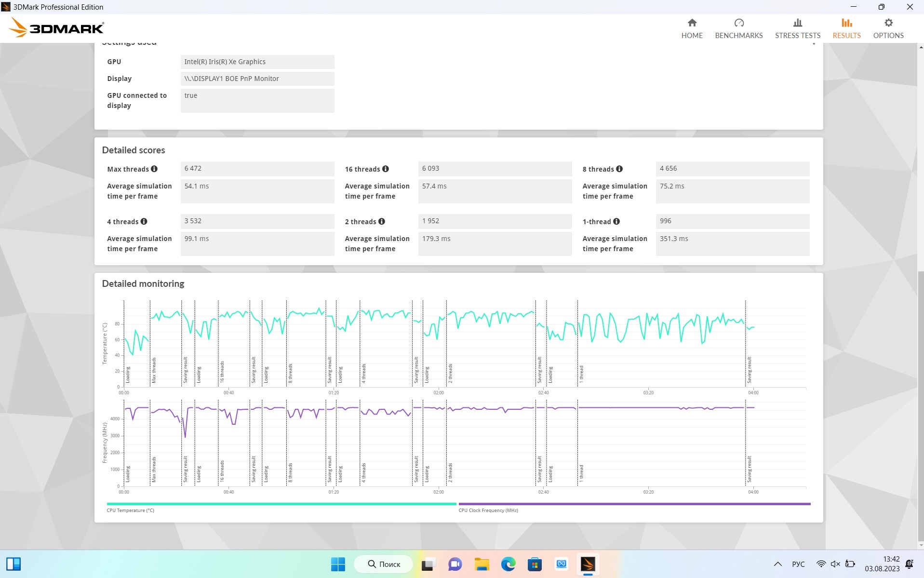Screen dimensions: 924x578
Task: Click the info icon next to Max threads
Action: [154, 169]
